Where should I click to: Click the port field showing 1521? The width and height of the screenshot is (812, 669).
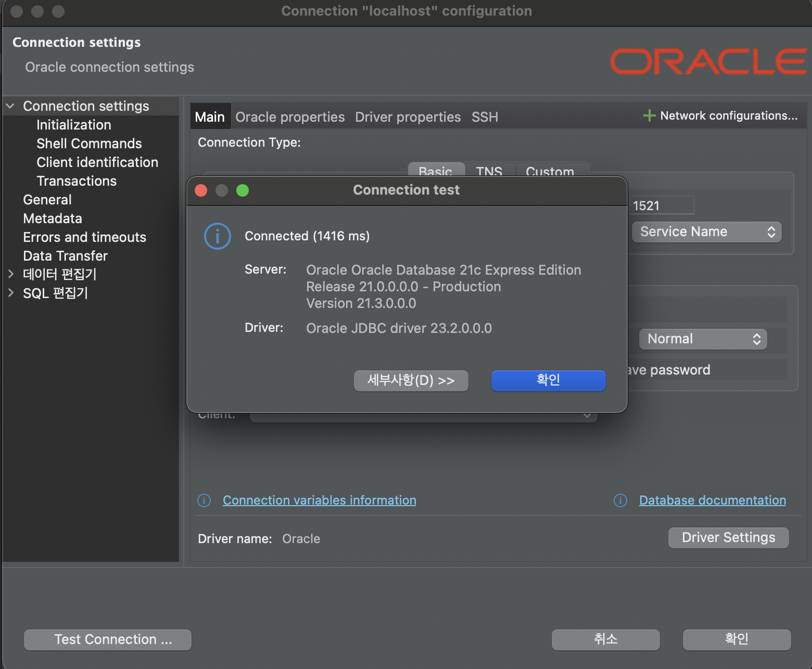point(662,205)
